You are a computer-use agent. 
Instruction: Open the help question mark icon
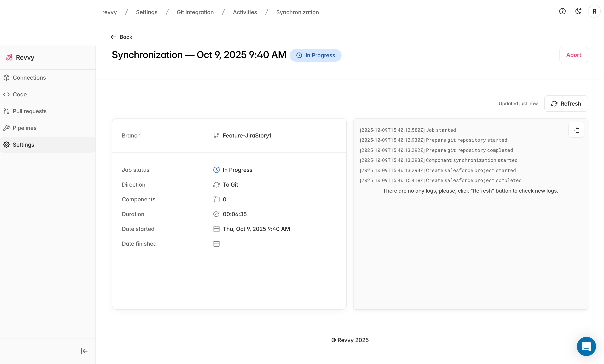(x=562, y=11)
